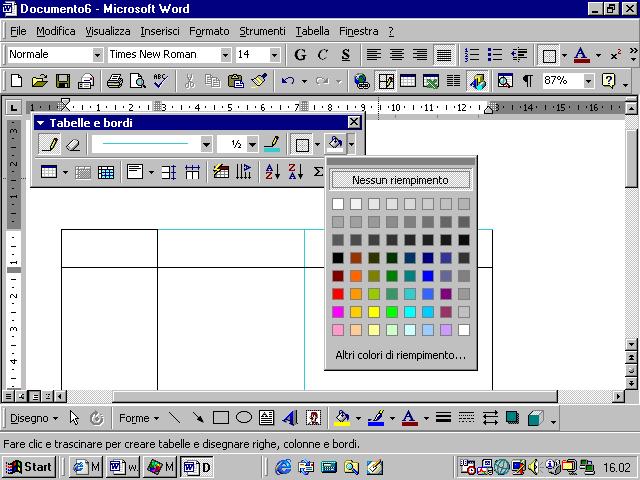Click the Paste clipboard icon
This screenshot has width=640, height=480.
236,81
